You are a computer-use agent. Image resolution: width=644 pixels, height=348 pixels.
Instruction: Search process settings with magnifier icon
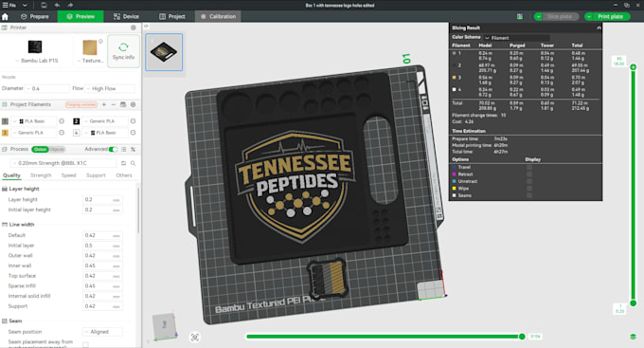click(x=134, y=163)
